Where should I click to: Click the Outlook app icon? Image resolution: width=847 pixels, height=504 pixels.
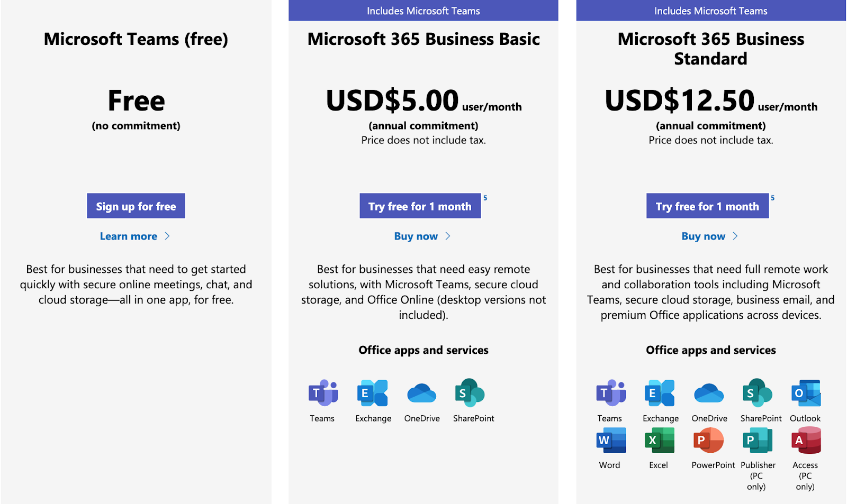[806, 393]
